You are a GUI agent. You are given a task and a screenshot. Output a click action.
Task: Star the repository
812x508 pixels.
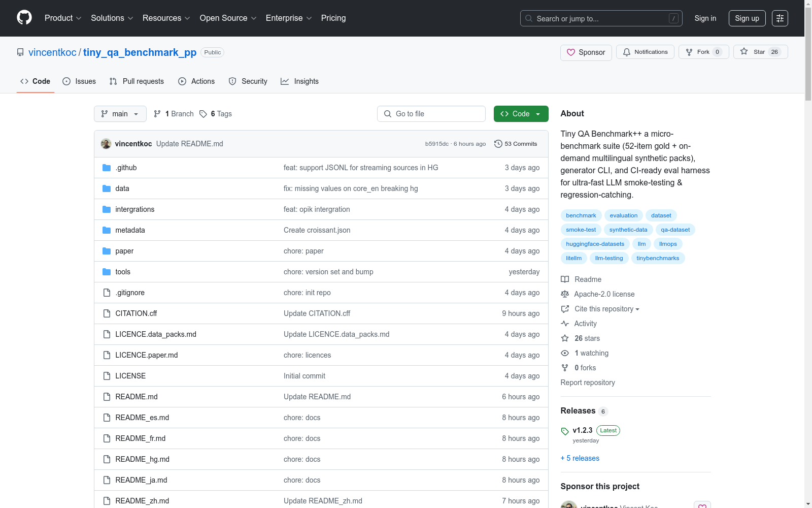click(x=760, y=52)
